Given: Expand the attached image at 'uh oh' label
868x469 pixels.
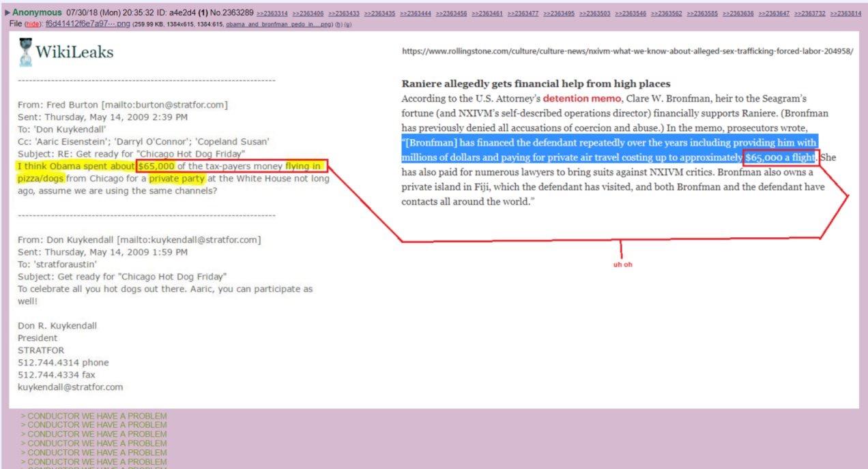Looking at the screenshot, I should click(622, 264).
